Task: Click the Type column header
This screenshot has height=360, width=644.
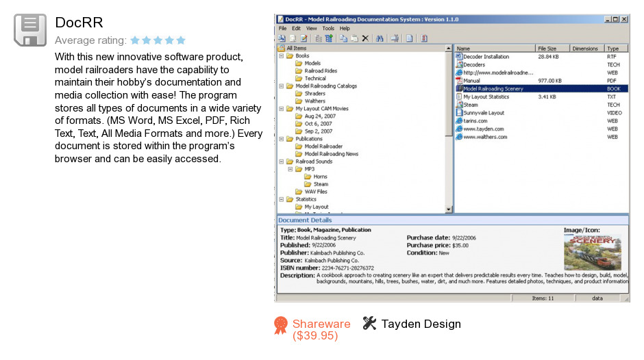Action: (x=616, y=49)
